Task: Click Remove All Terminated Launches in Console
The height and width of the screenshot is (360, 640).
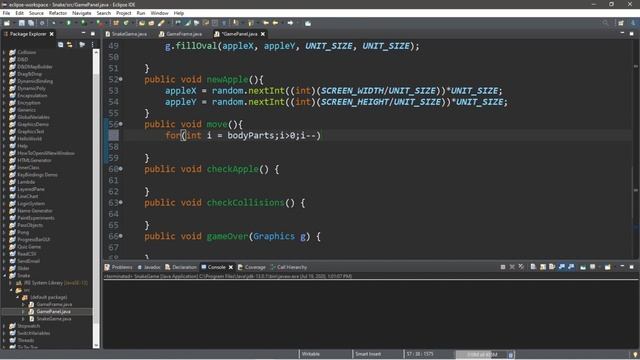Action: pos(521,267)
